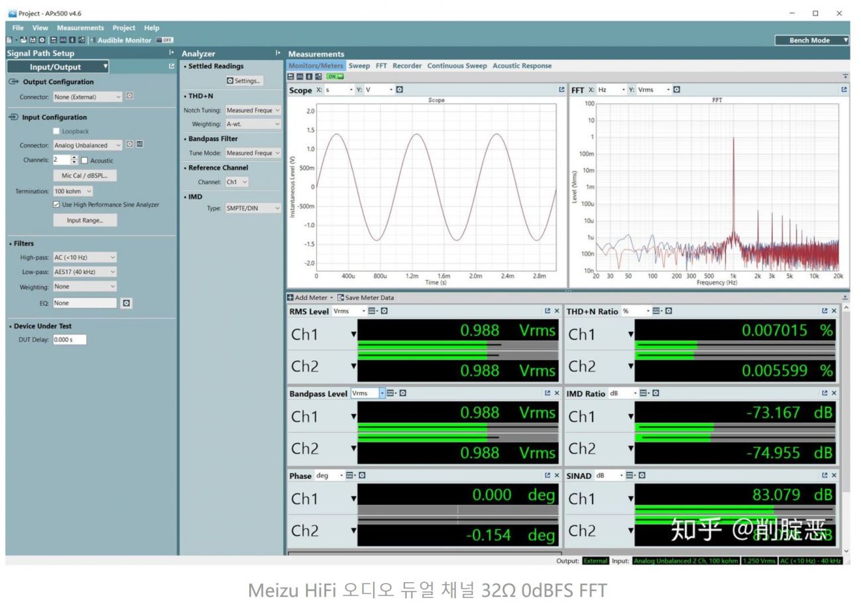
Task: Pop out the RMS Level meter
Action: (547, 311)
